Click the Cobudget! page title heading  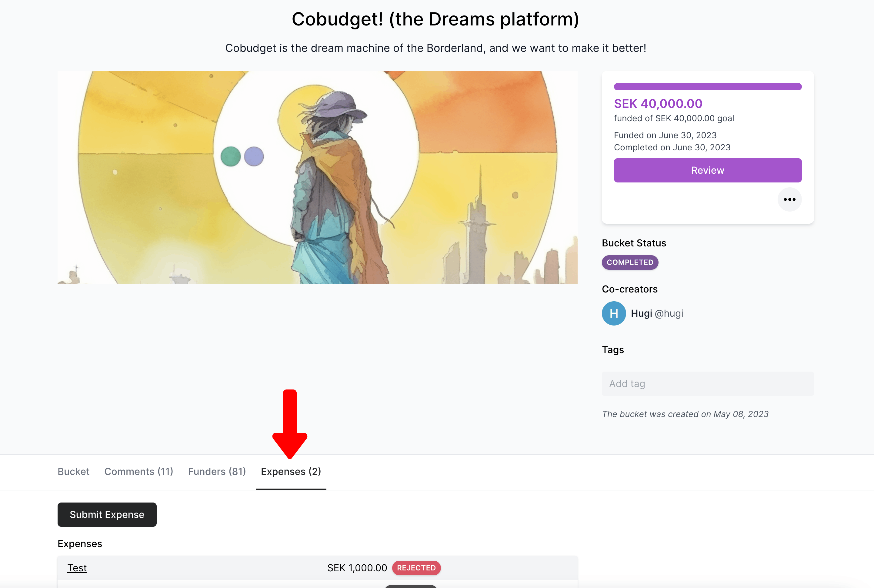tap(435, 19)
